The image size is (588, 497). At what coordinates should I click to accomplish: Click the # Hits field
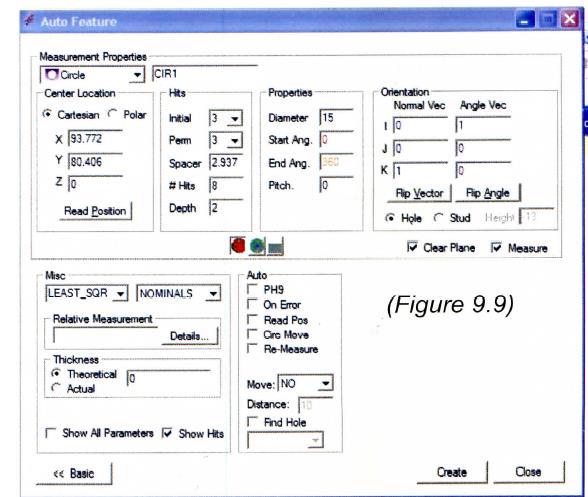226,185
